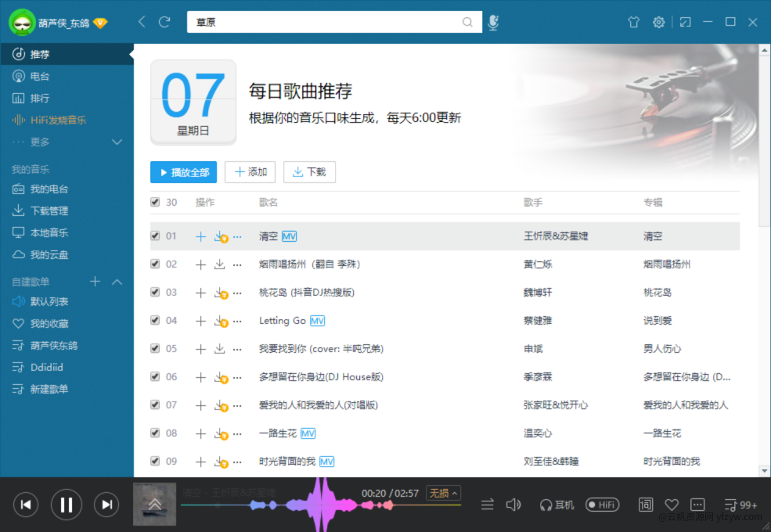
Task: Click the 添加 button above the song list
Action: pos(250,172)
